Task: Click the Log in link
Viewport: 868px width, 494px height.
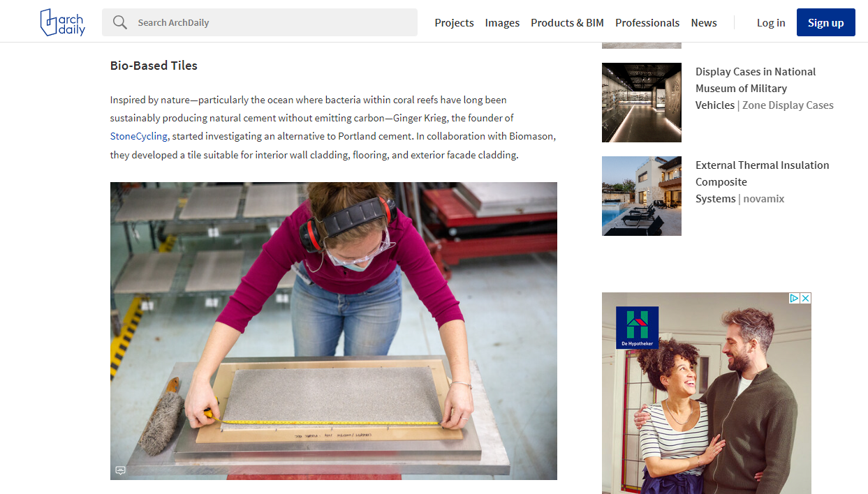Action: pyautogui.click(x=770, y=22)
